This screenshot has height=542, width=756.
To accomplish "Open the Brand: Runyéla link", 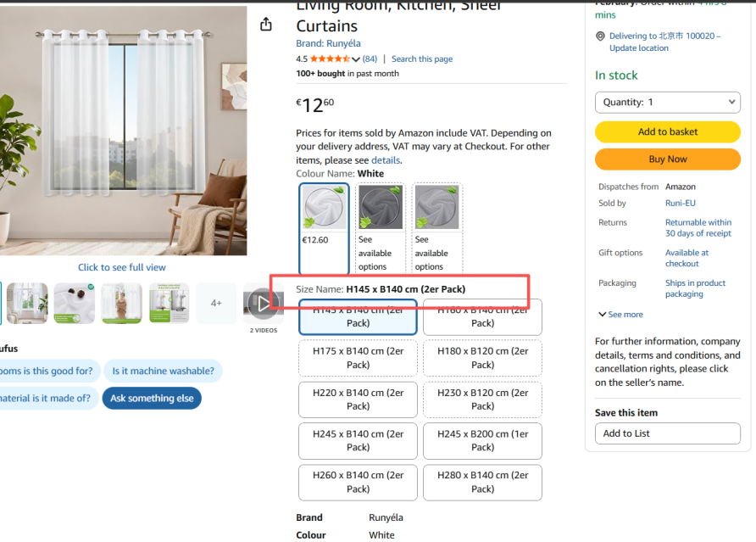I will tap(328, 43).
